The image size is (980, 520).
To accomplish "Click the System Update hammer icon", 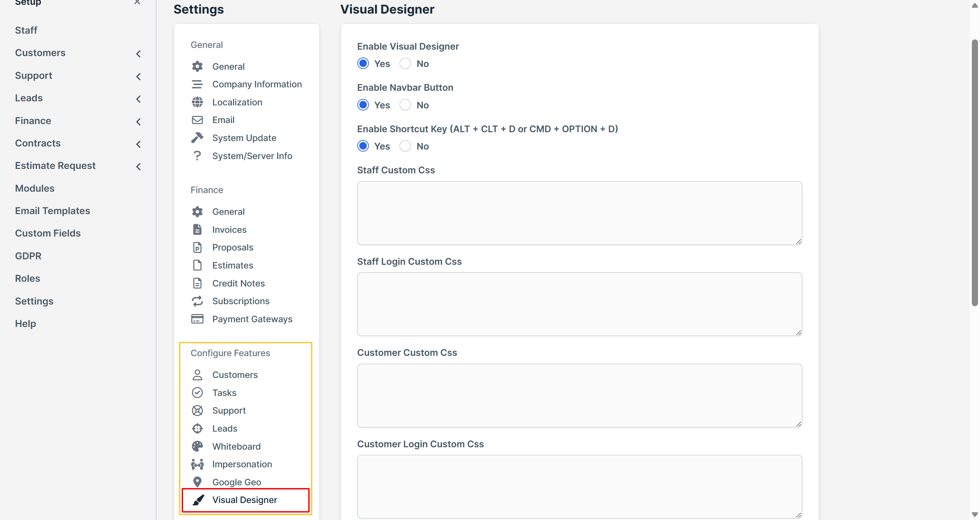I will pos(197,138).
